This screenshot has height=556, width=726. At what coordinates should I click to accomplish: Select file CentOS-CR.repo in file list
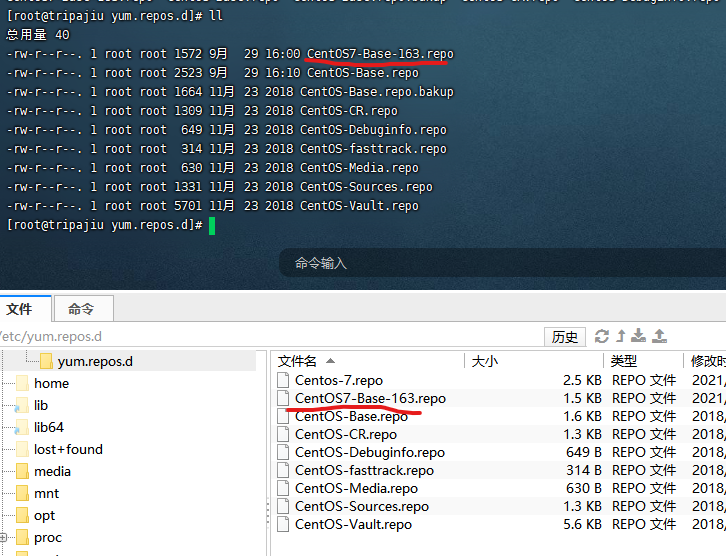tap(346, 435)
